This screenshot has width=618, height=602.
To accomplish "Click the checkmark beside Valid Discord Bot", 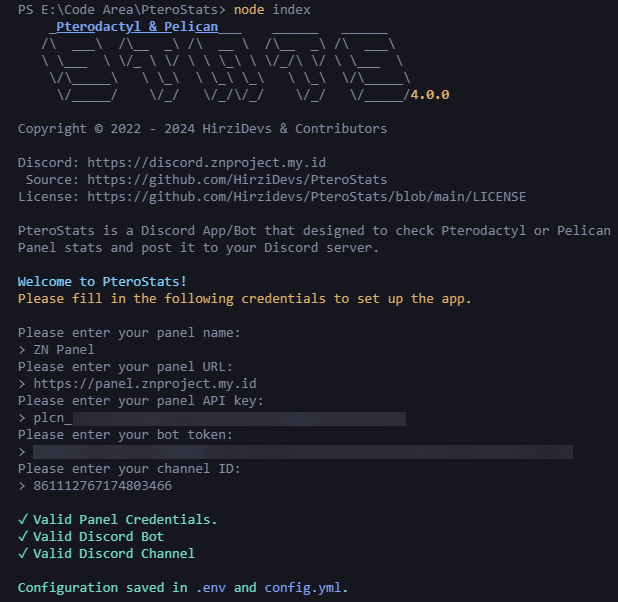I will 23,536.
